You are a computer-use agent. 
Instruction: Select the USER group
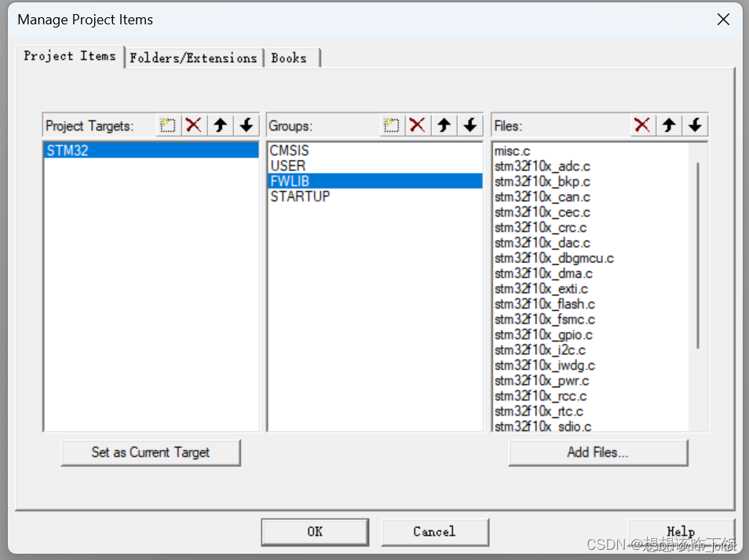375,166
